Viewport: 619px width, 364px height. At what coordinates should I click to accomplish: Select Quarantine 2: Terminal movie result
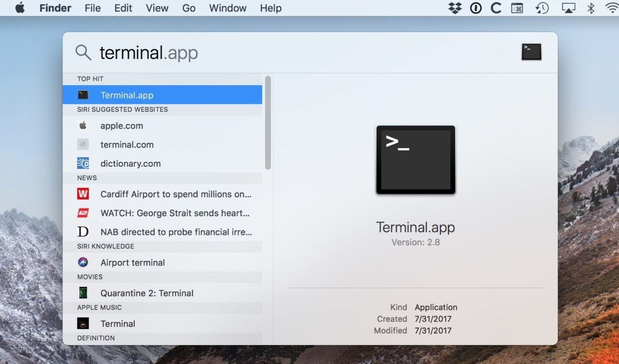[x=162, y=293]
